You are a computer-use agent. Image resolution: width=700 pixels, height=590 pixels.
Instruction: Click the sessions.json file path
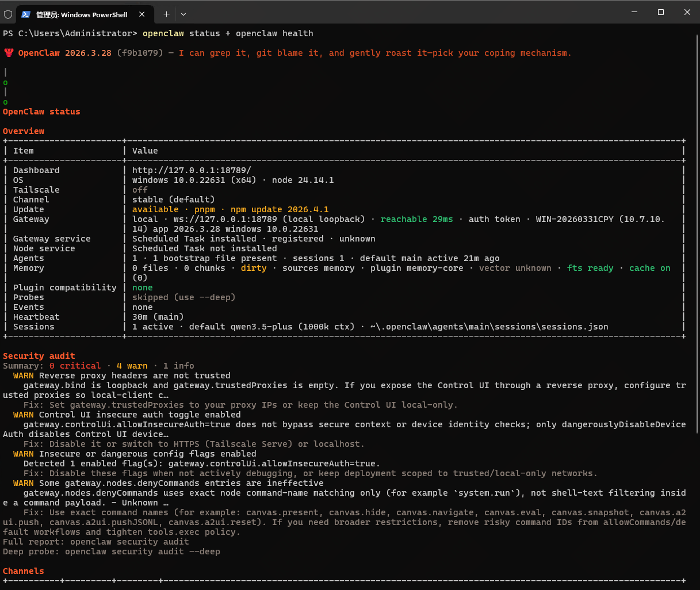pos(489,327)
